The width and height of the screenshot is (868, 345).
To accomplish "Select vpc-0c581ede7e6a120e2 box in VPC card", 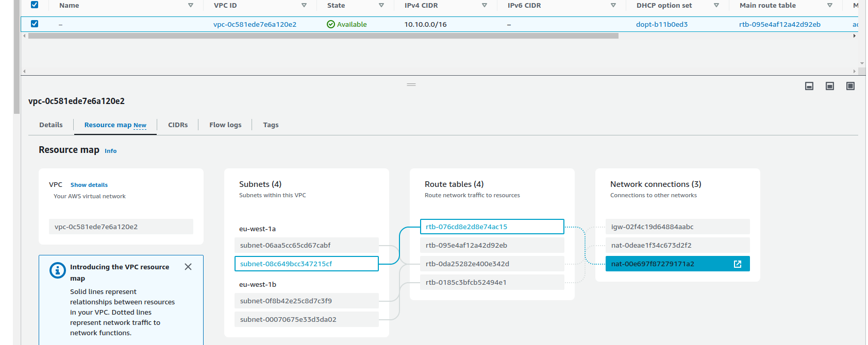I will 121,227.
